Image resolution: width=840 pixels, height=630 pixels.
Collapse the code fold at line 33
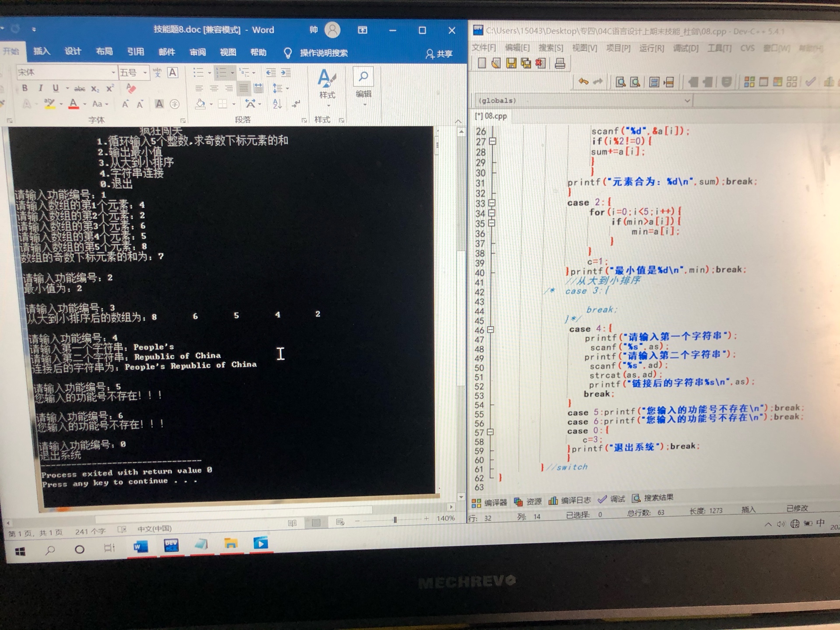pos(492,203)
